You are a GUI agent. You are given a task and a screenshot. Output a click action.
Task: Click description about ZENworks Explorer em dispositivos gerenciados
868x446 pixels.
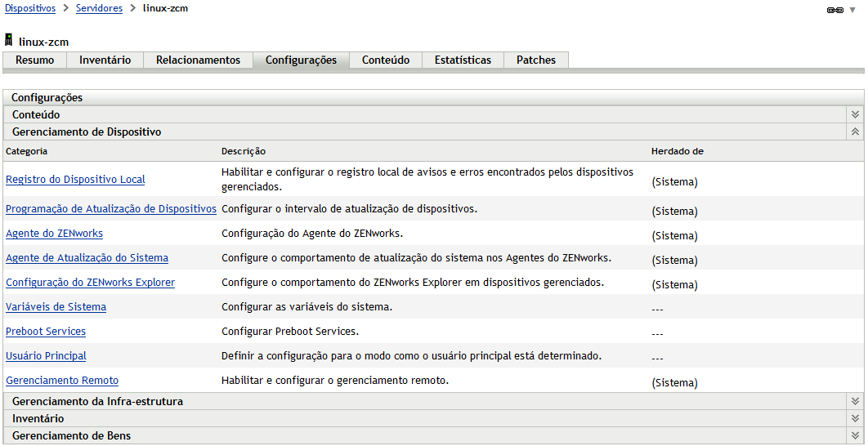(x=413, y=282)
